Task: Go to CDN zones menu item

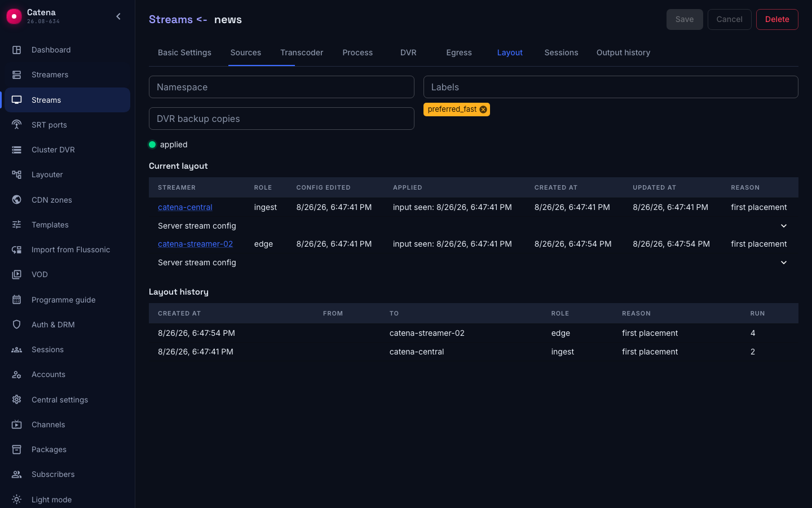Action: 67,200
